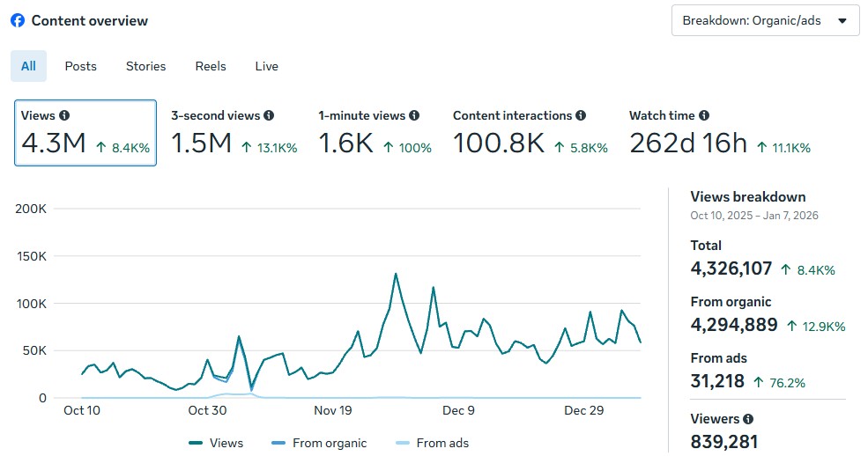Image resolution: width=868 pixels, height=456 pixels.
Task: Click the Oct 30 axis label
Action: click(207, 410)
